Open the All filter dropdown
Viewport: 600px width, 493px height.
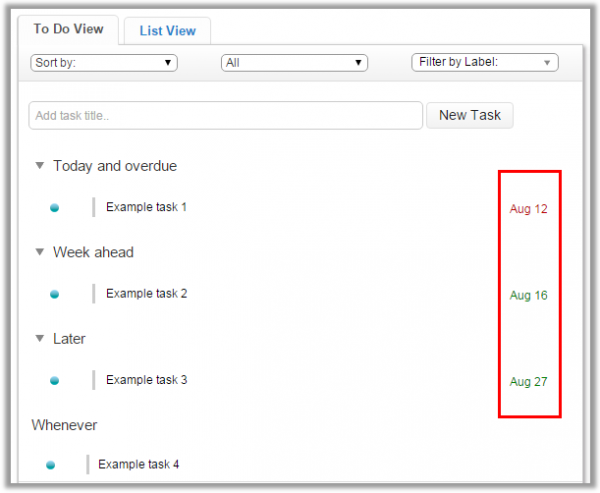click(x=294, y=63)
